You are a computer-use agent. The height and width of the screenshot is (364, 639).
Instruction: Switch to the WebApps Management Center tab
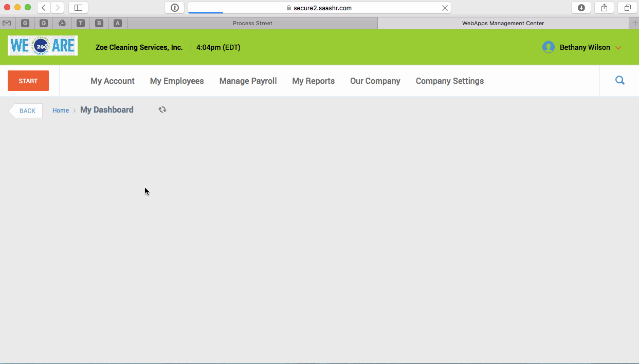503,23
